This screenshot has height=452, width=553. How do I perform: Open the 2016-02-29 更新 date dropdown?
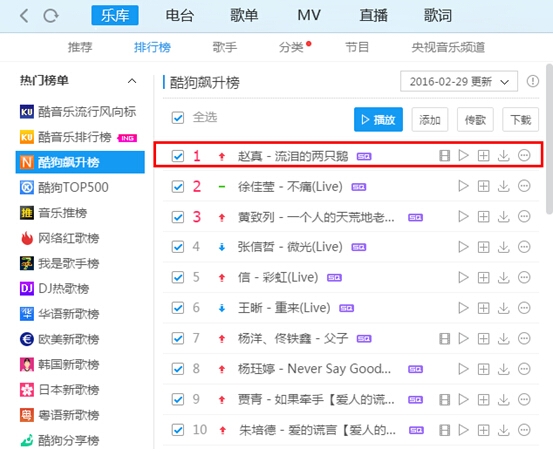click(459, 81)
